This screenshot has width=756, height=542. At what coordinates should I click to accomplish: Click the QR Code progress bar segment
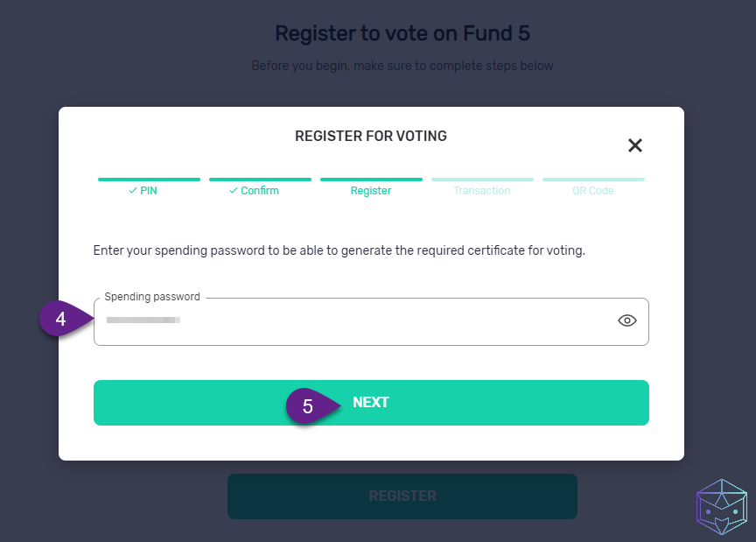coord(593,179)
